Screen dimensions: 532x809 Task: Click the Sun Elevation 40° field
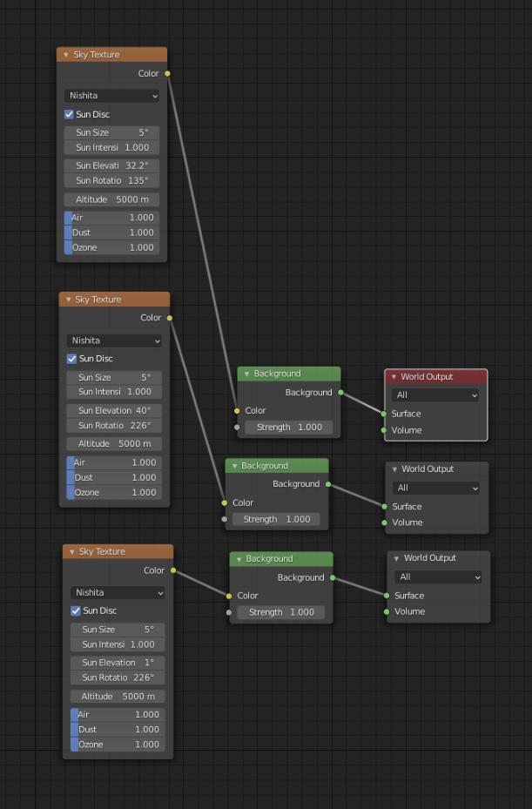tap(114, 410)
